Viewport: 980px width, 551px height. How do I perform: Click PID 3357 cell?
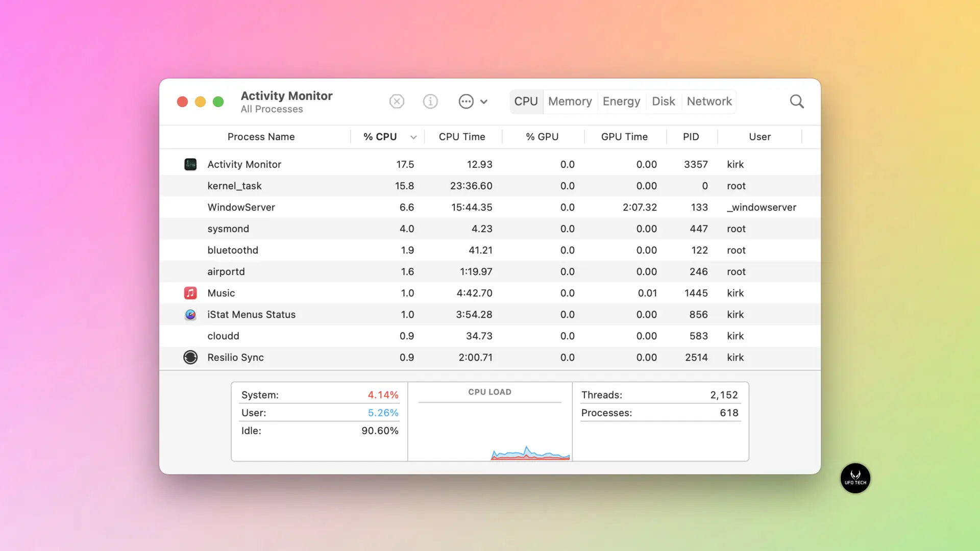click(696, 164)
